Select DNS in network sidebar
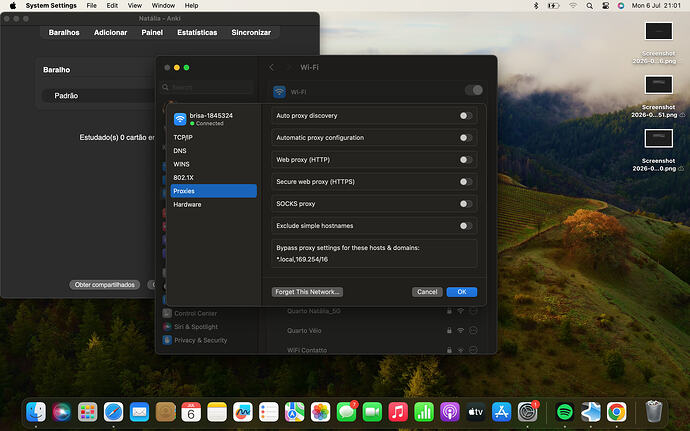The image size is (690, 431). (213, 151)
